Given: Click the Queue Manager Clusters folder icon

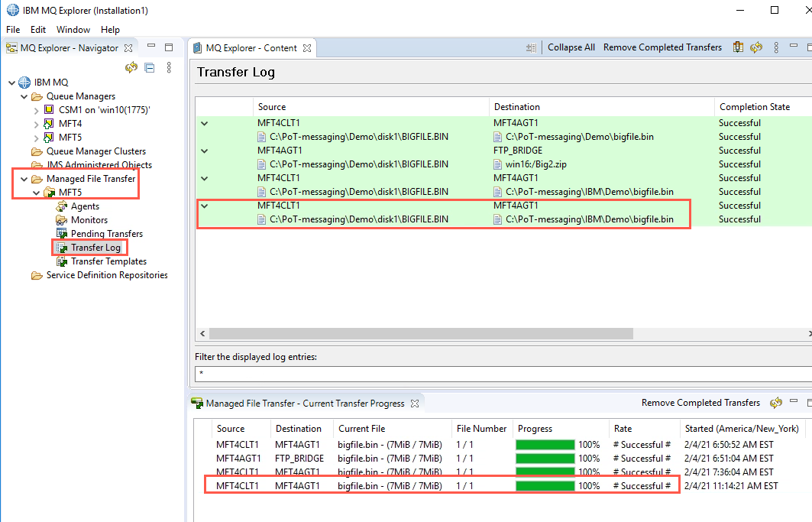Looking at the screenshot, I should [37, 151].
